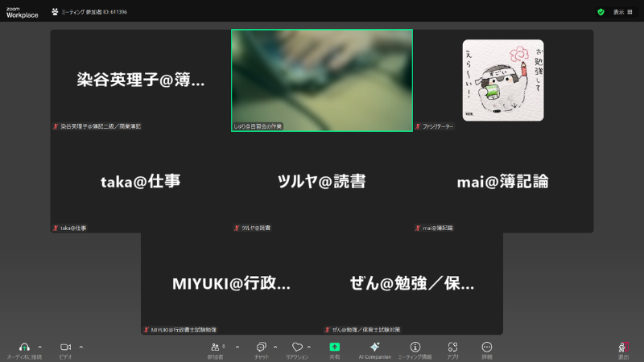The image size is (644, 362).
Task: Click the facilitator's cartoon avatar image
Action: (503, 80)
